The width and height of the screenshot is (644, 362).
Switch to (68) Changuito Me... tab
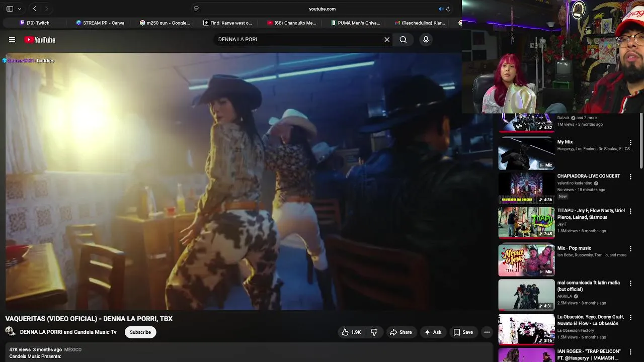tap(292, 23)
